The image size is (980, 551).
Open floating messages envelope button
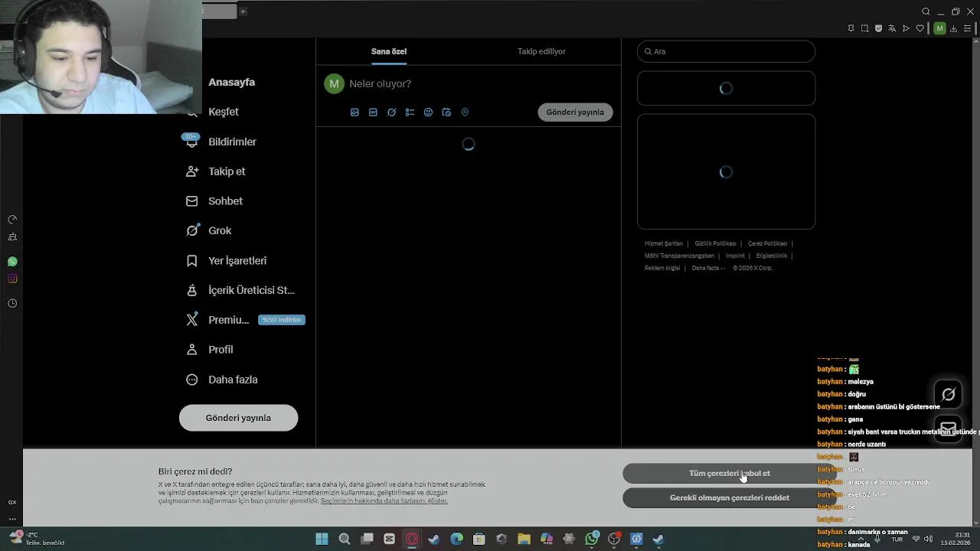pyautogui.click(x=948, y=428)
